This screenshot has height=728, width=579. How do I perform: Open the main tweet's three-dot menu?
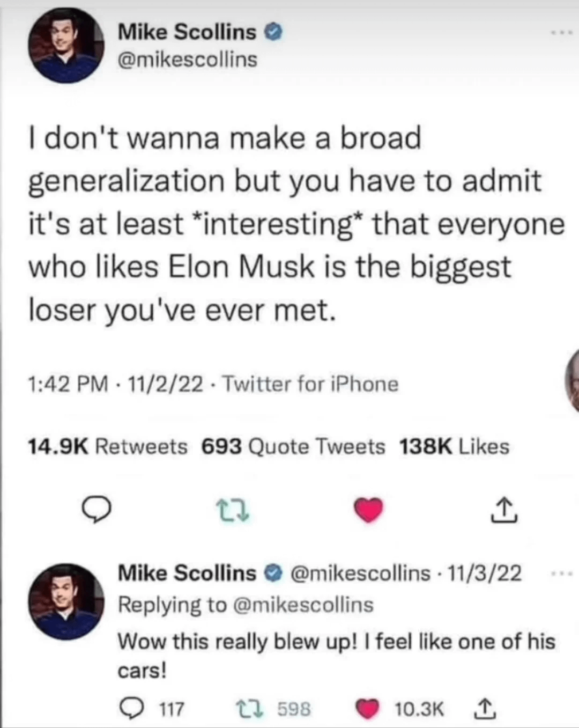[x=561, y=34]
